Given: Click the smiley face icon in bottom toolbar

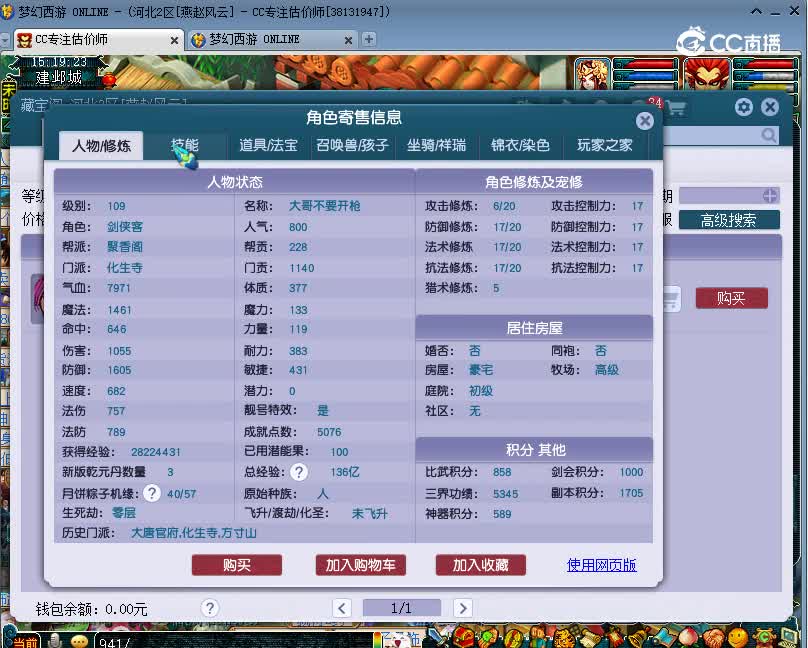Looking at the screenshot, I should (x=738, y=638).
